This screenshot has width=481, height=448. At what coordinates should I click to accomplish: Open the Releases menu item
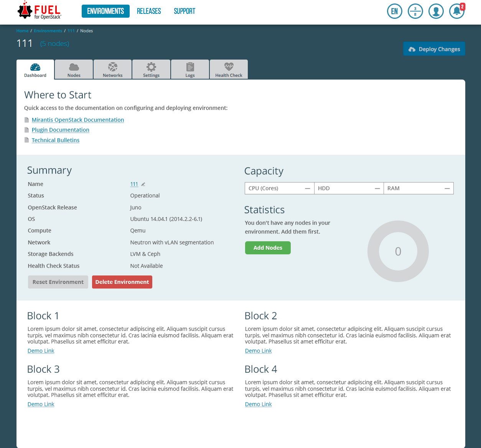(x=149, y=11)
